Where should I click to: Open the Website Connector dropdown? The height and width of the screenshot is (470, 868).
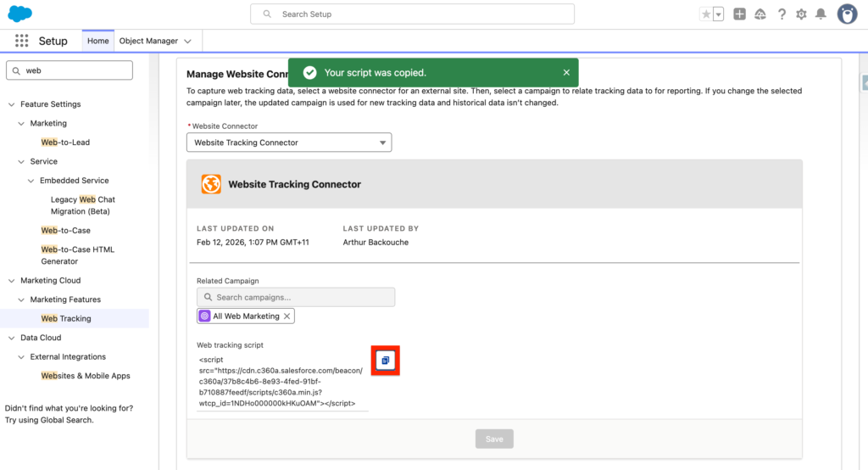[x=289, y=143]
